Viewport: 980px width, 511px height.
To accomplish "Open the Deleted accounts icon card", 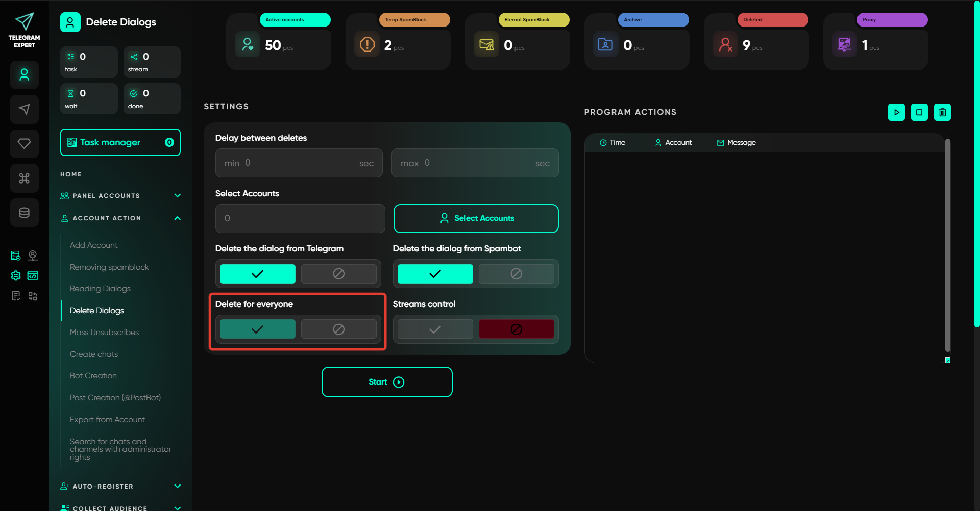I will tap(725, 45).
